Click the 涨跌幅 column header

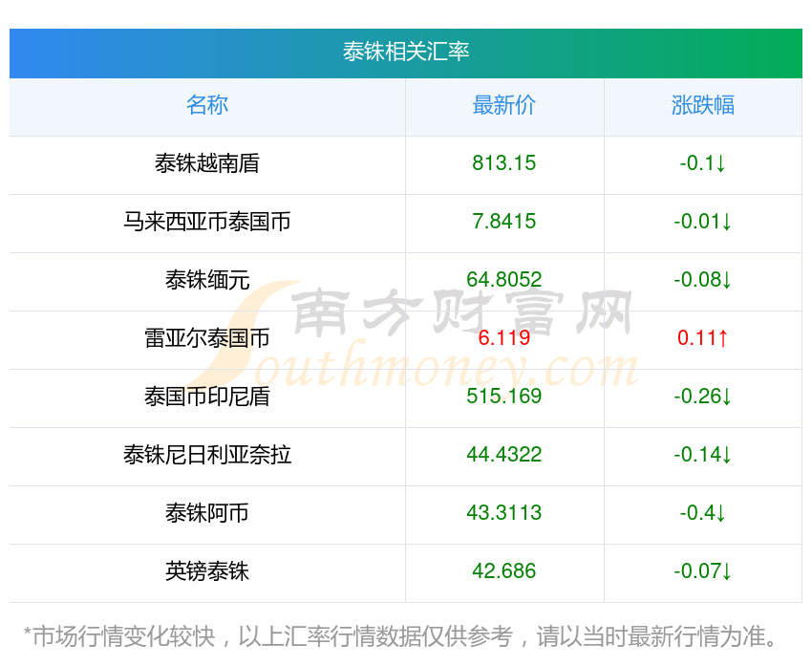(703, 105)
